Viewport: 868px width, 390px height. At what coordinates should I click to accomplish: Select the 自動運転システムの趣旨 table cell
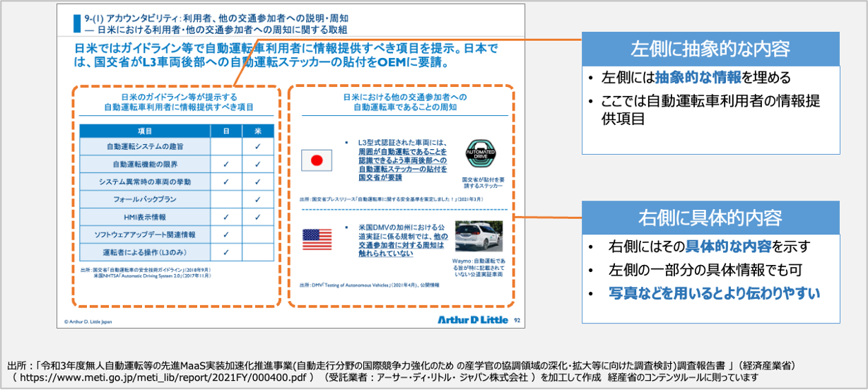point(144,146)
